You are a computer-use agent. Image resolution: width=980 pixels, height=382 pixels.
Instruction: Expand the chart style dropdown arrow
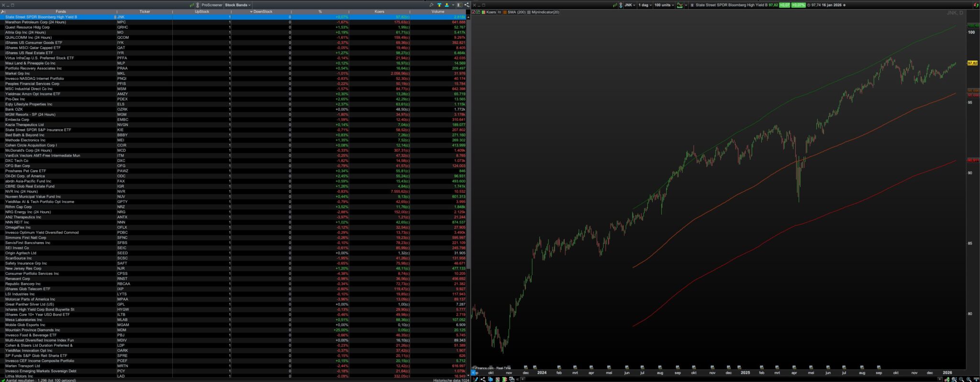(686, 5)
